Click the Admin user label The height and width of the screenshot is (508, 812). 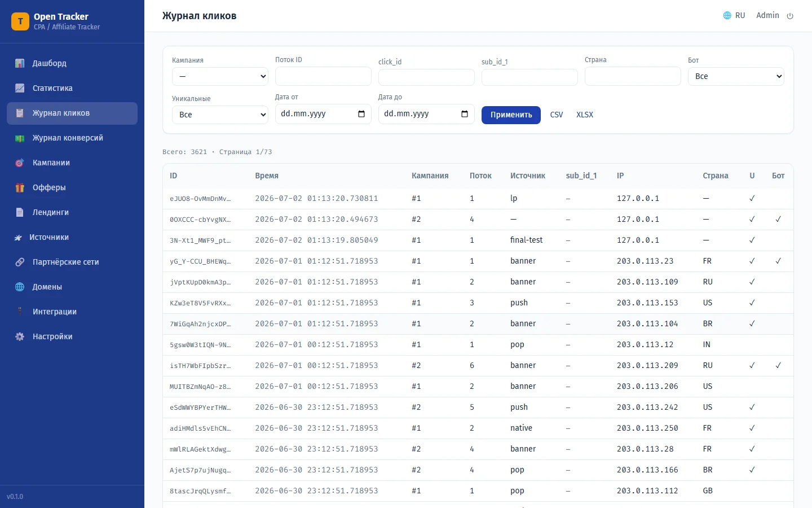click(767, 16)
